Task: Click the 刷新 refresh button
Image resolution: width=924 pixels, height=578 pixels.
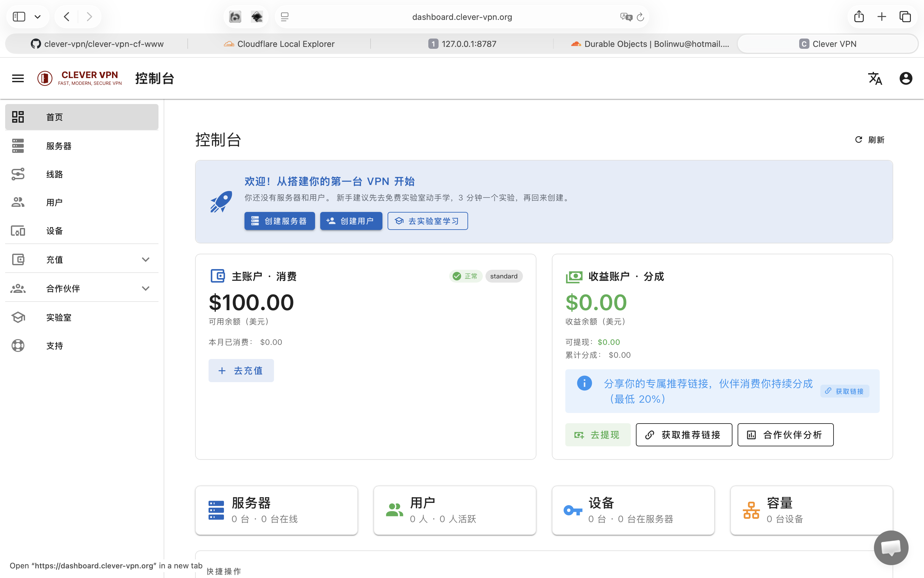Action: [x=870, y=140]
